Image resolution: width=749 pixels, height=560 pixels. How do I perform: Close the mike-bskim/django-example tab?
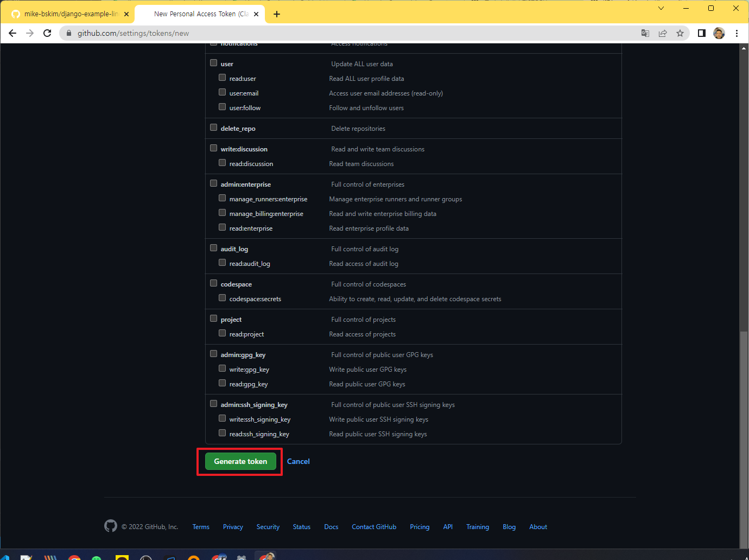click(x=126, y=14)
